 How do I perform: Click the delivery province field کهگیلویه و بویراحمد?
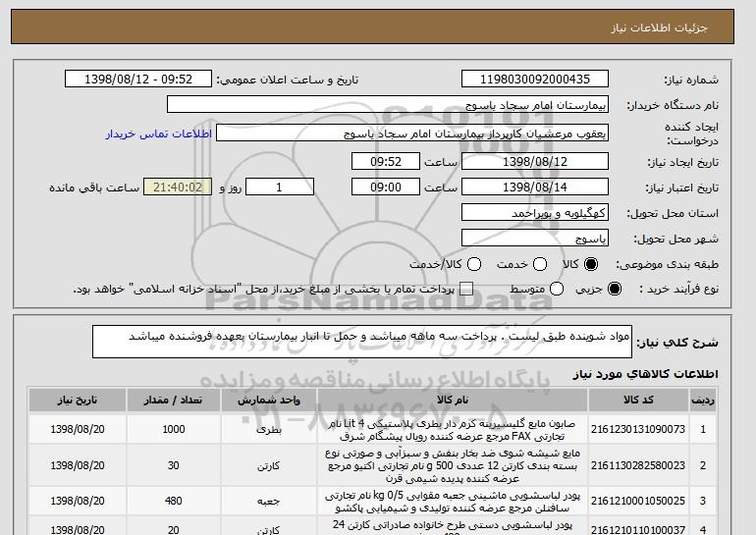point(535,213)
